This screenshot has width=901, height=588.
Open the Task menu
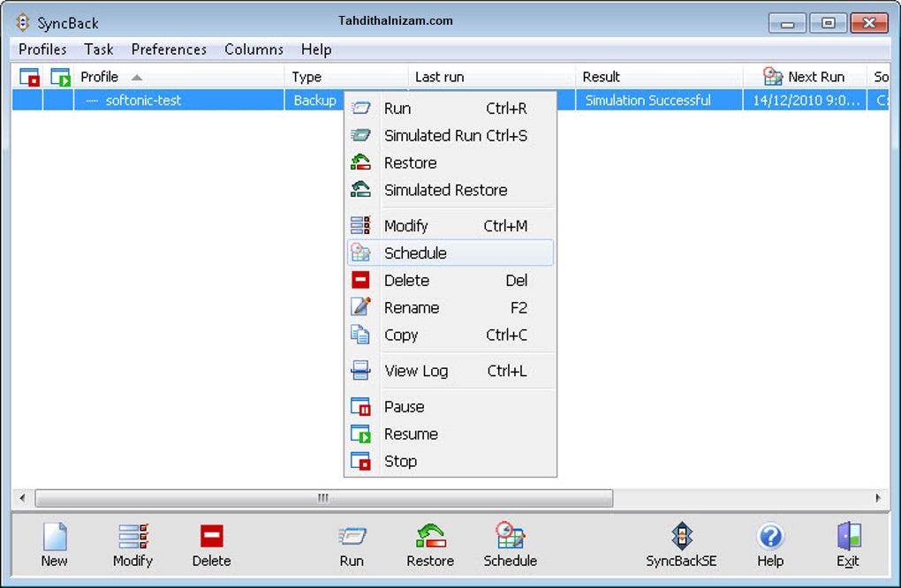click(99, 49)
